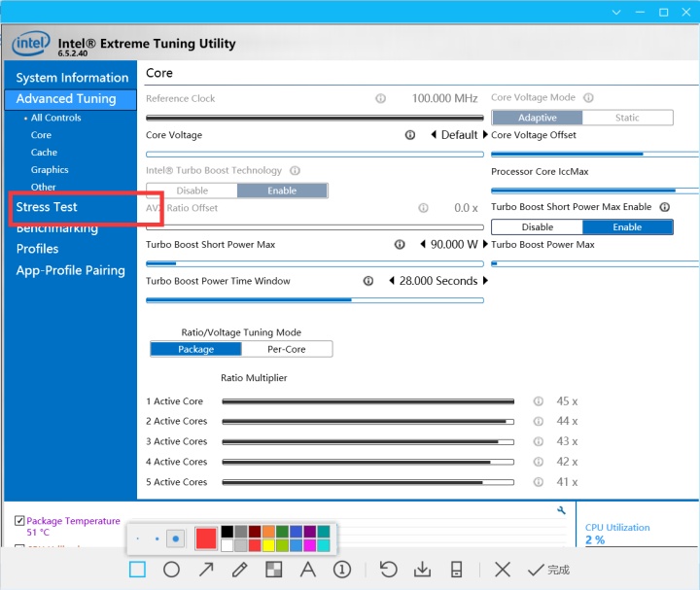Image resolution: width=700 pixels, height=590 pixels.
Task: Show info for Core Voltage
Action: click(x=410, y=135)
